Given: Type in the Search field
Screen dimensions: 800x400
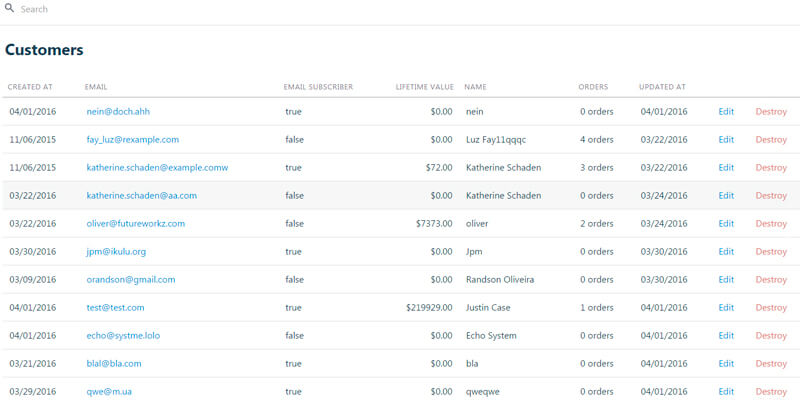Looking at the screenshot, I should (x=200, y=9).
